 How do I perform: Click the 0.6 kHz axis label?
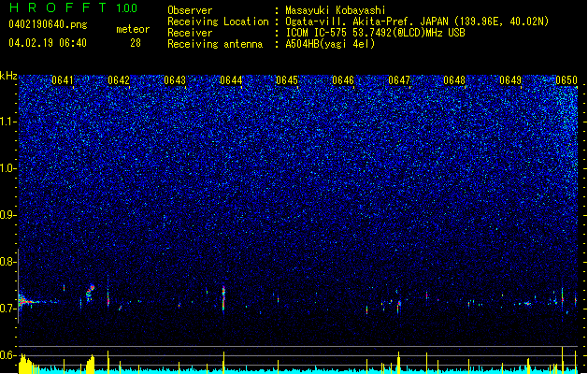click(x=7, y=355)
